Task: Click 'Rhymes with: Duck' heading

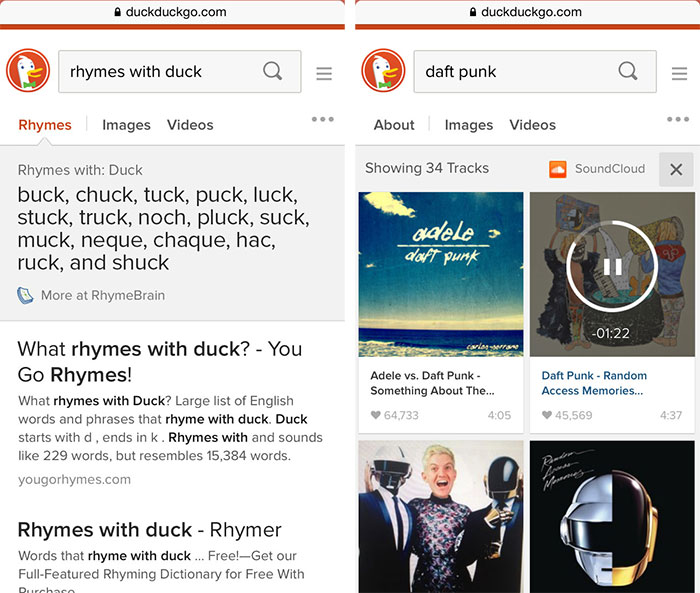Action: (x=80, y=170)
